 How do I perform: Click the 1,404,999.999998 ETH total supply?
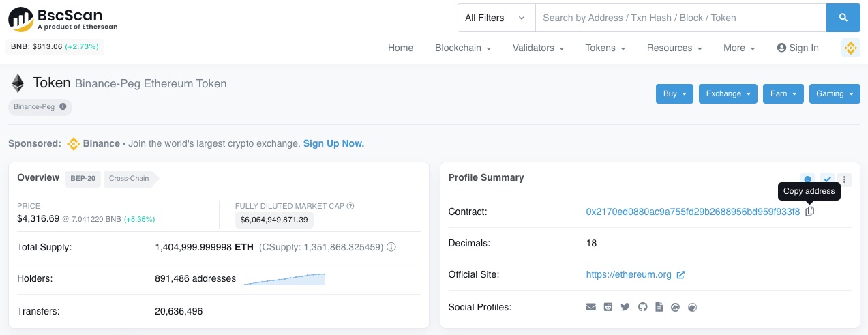(205, 247)
